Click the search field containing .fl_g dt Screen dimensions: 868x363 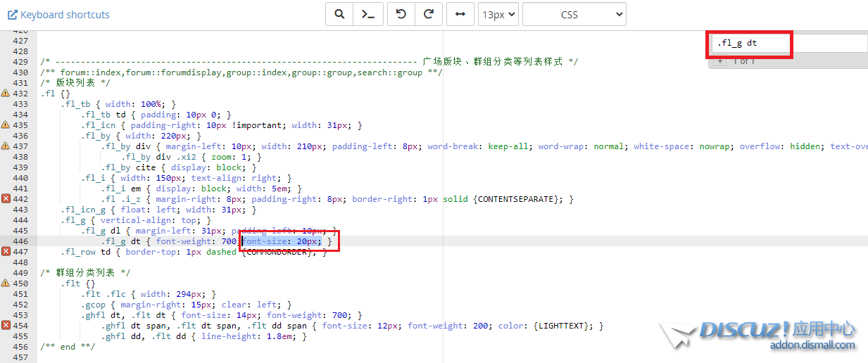[788, 43]
